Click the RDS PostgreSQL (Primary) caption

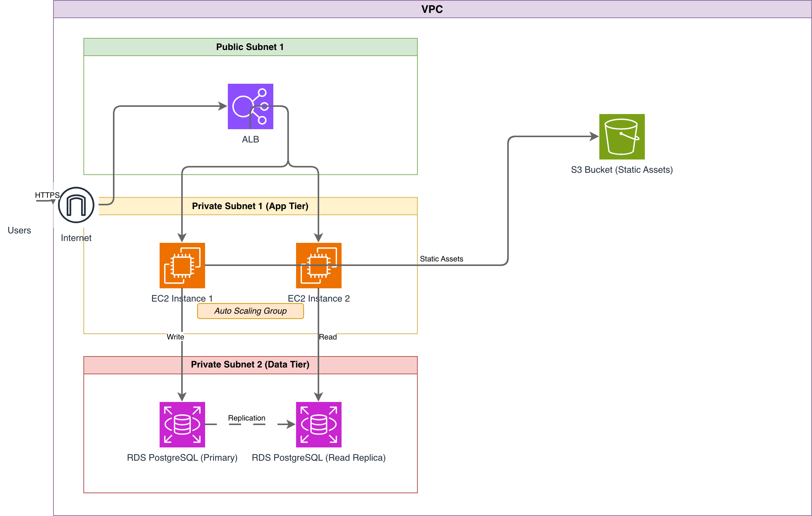[182, 458]
